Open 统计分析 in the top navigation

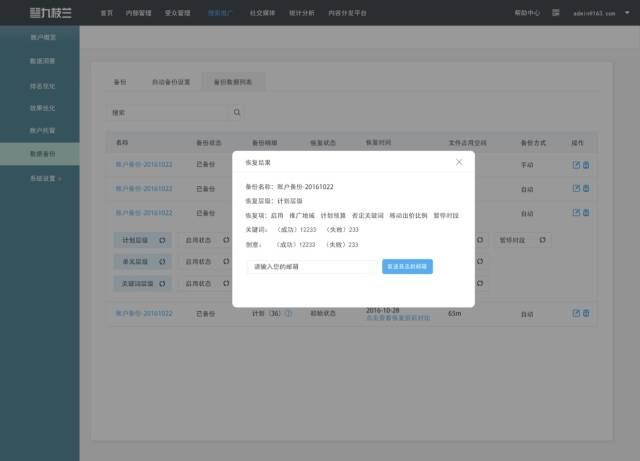point(302,13)
